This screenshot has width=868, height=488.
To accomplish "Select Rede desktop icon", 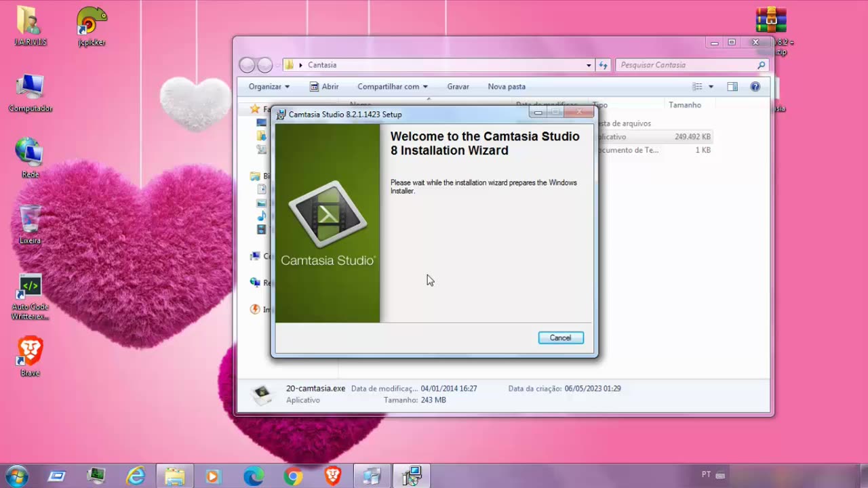I will point(30,158).
